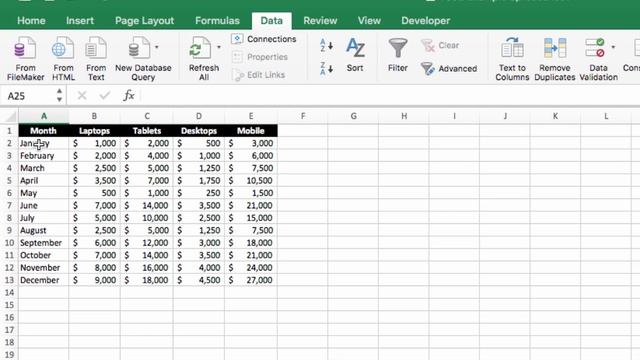The image size is (640, 360).
Task: Click May's Desktops value 250
Action: click(x=199, y=193)
